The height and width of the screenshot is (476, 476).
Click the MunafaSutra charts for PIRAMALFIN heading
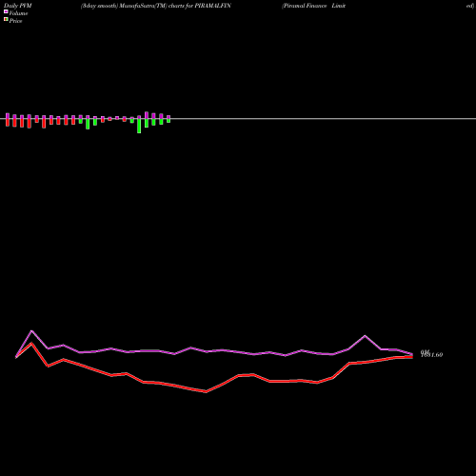tap(156, 6)
